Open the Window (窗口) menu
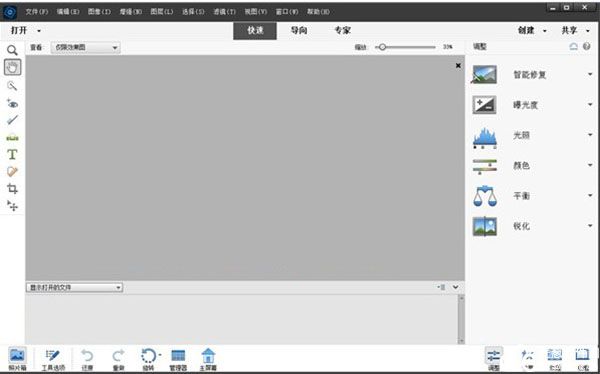This screenshot has width=600, height=374. pyautogui.click(x=287, y=12)
